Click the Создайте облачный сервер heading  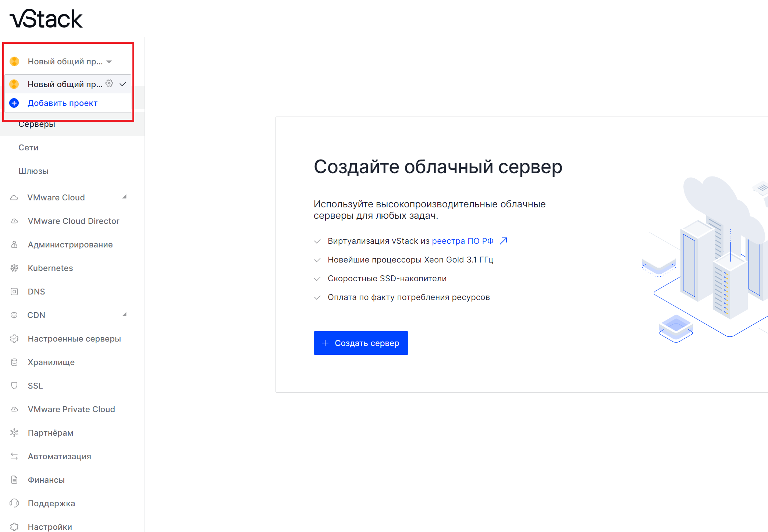pos(438,167)
